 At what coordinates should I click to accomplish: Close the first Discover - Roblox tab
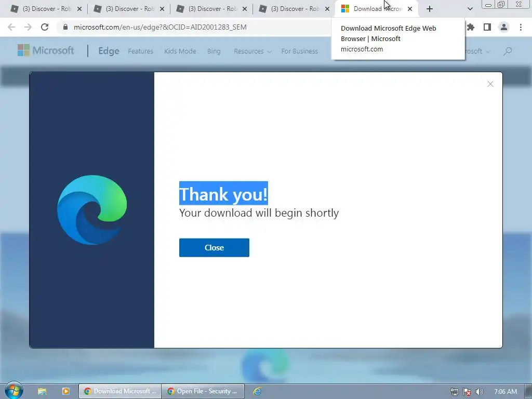(x=79, y=9)
